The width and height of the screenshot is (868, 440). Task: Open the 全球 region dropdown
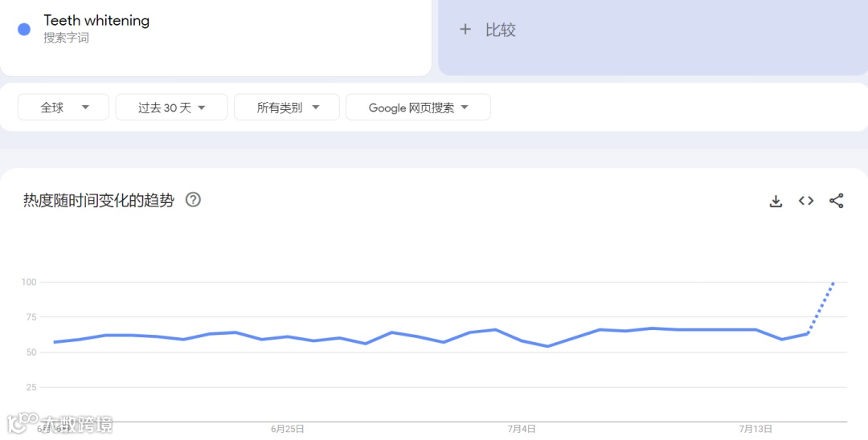click(x=63, y=108)
